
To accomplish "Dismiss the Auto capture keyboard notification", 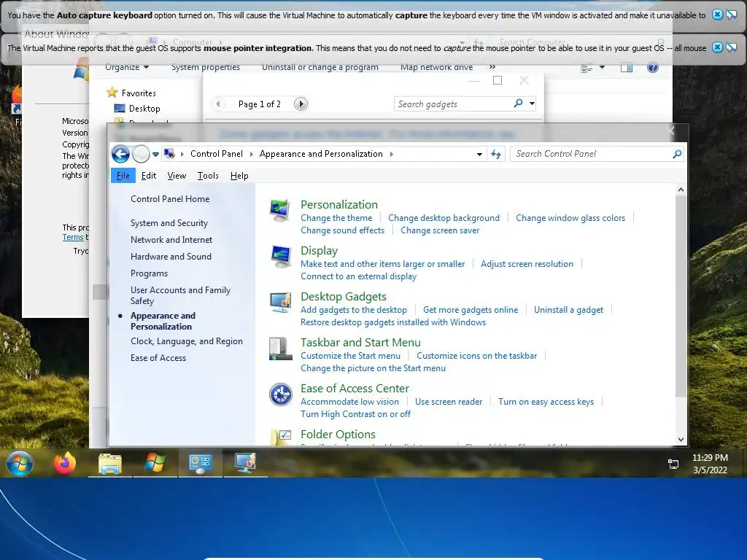I will 717,15.
